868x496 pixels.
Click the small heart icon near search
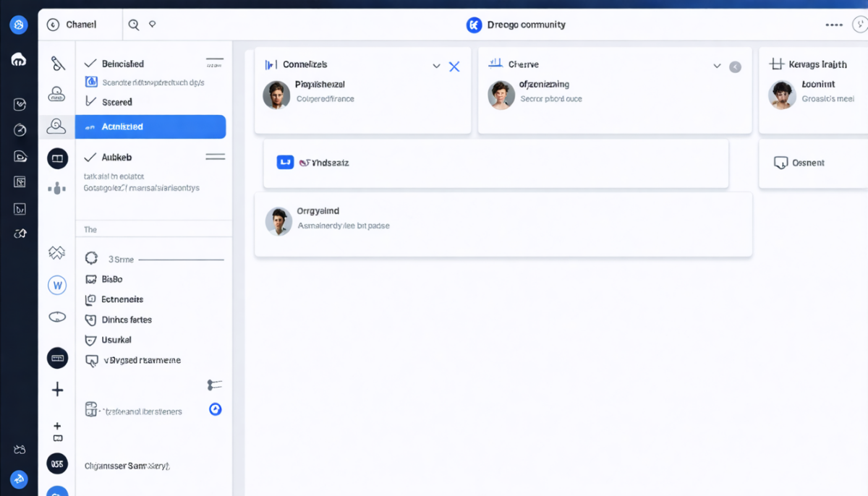pyautogui.click(x=152, y=25)
